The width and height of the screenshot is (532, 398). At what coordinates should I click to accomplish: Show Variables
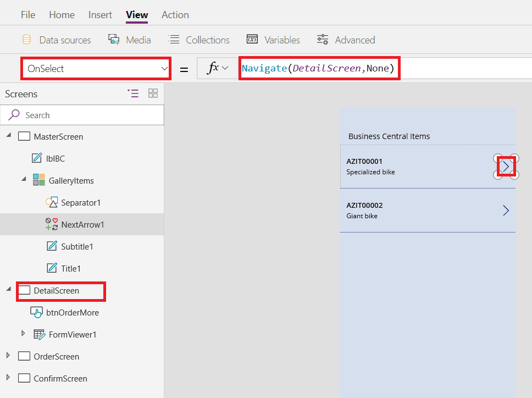tap(273, 40)
